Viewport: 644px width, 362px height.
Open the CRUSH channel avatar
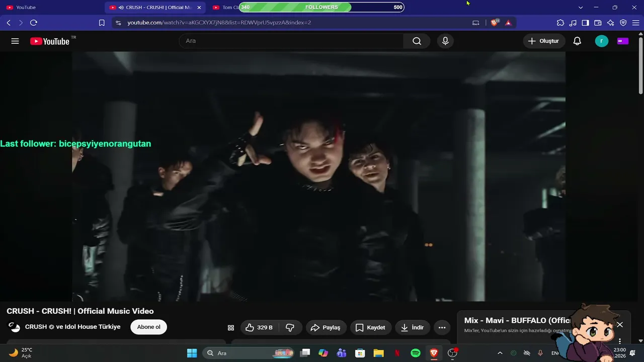(14, 327)
